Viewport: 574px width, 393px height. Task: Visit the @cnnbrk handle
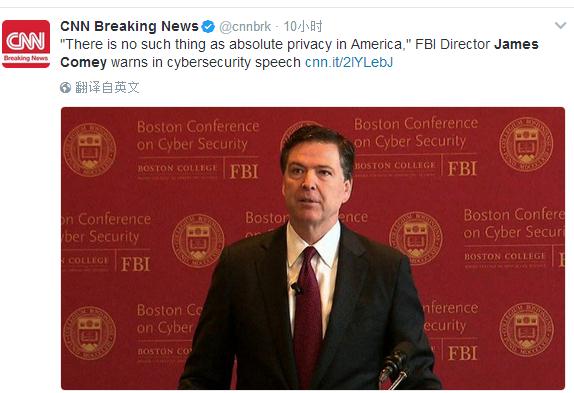(x=245, y=26)
